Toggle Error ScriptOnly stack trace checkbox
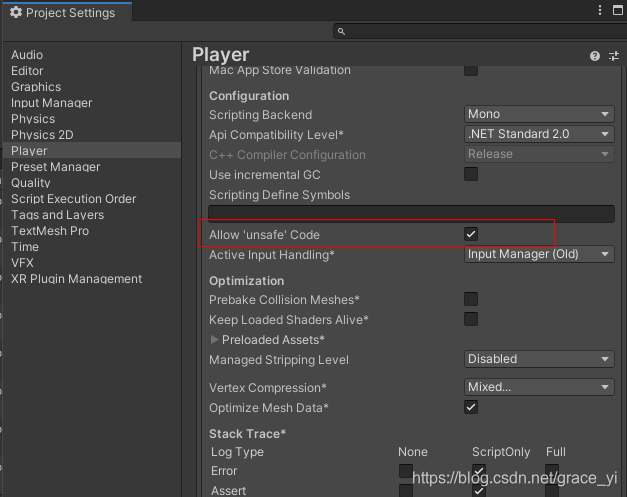The width and height of the screenshot is (627, 497). [479, 471]
